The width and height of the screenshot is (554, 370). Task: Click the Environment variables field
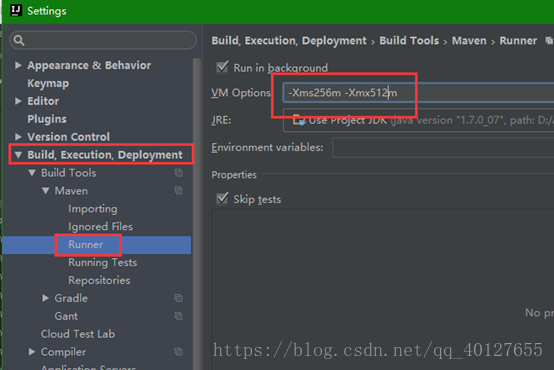coord(443,147)
